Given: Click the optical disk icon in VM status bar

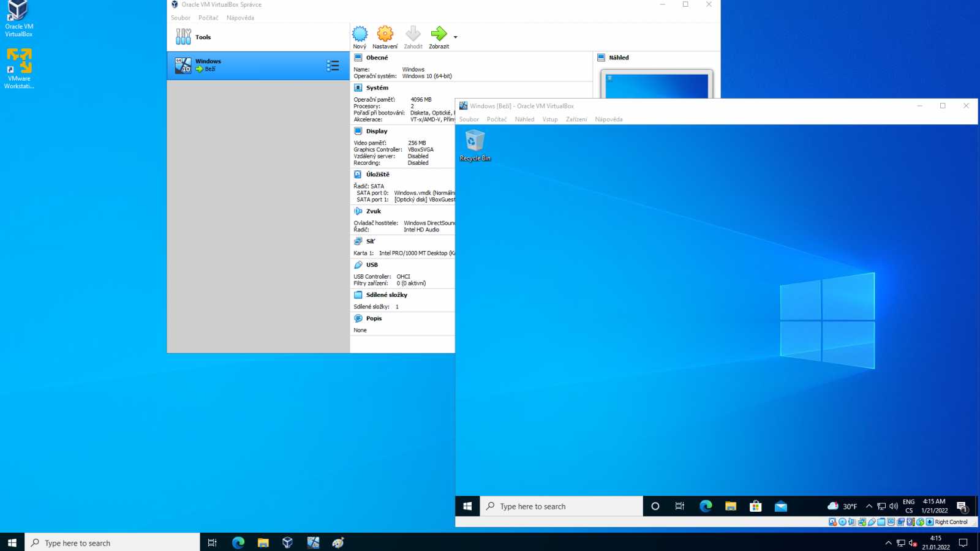Looking at the screenshot, I should (842, 522).
